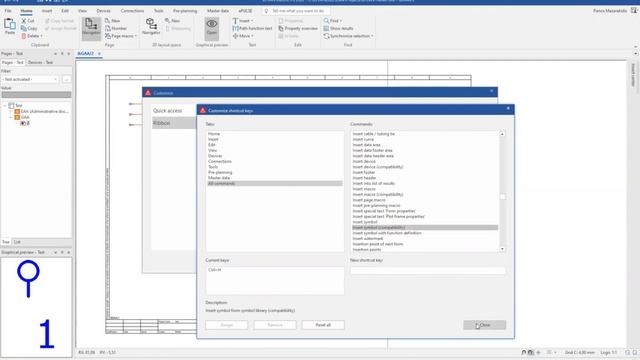Collapse the Test project tree node

pos(5,105)
